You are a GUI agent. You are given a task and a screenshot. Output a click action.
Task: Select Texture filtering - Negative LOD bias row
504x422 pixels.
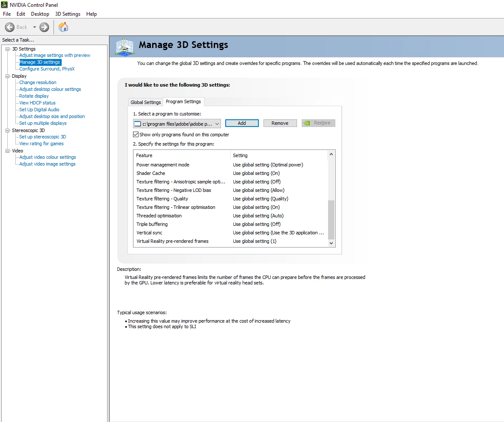(230, 190)
